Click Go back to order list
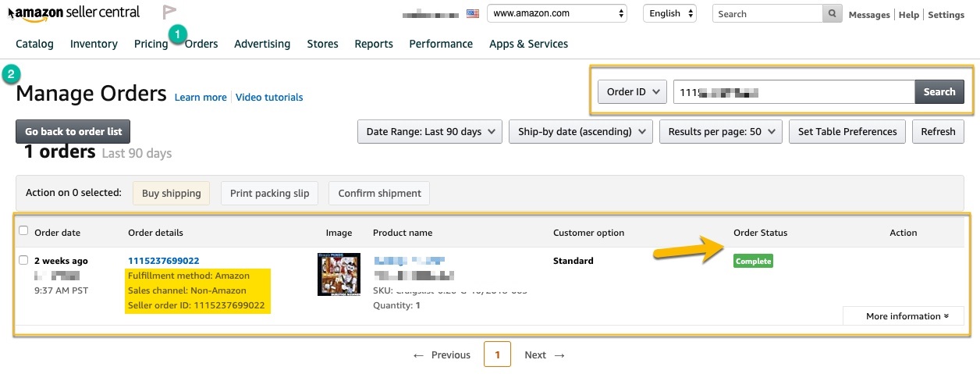 click(73, 131)
